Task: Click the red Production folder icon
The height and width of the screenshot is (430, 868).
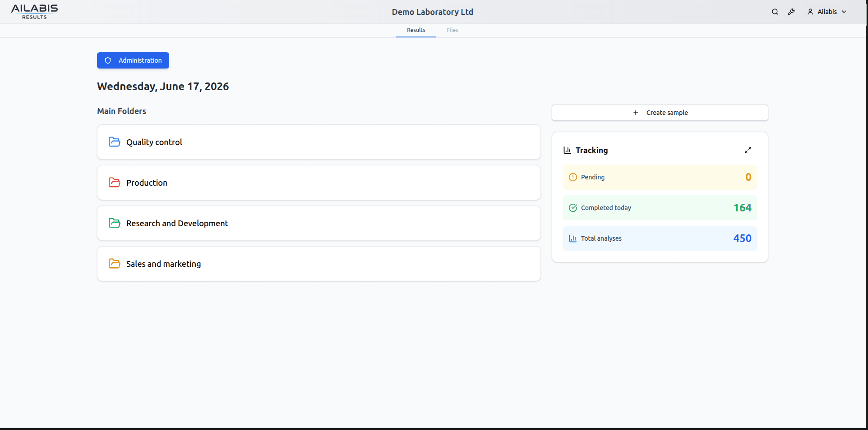Action: tap(115, 183)
